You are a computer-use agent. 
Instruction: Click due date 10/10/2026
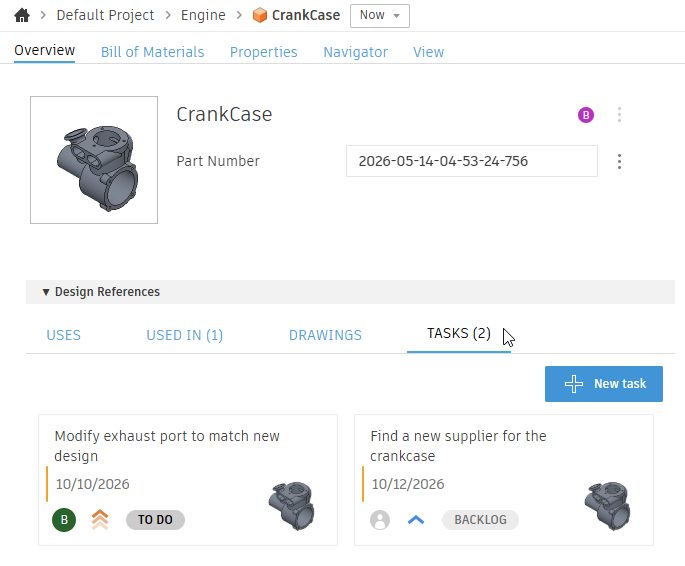click(93, 484)
